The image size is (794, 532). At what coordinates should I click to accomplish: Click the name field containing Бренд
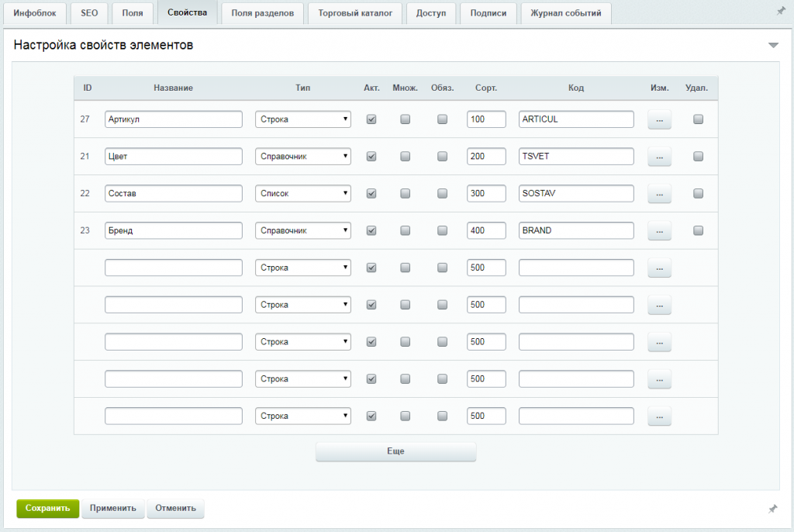(x=174, y=230)
